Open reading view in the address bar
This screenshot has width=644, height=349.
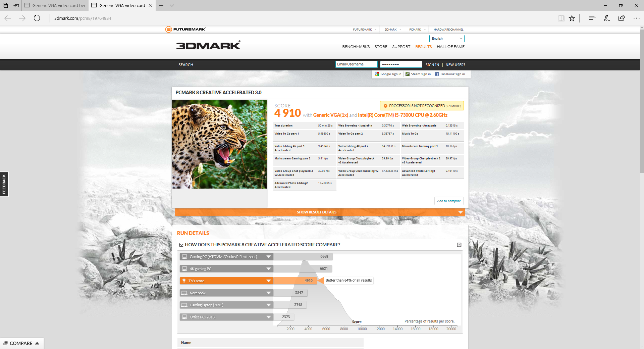[561, 18]
